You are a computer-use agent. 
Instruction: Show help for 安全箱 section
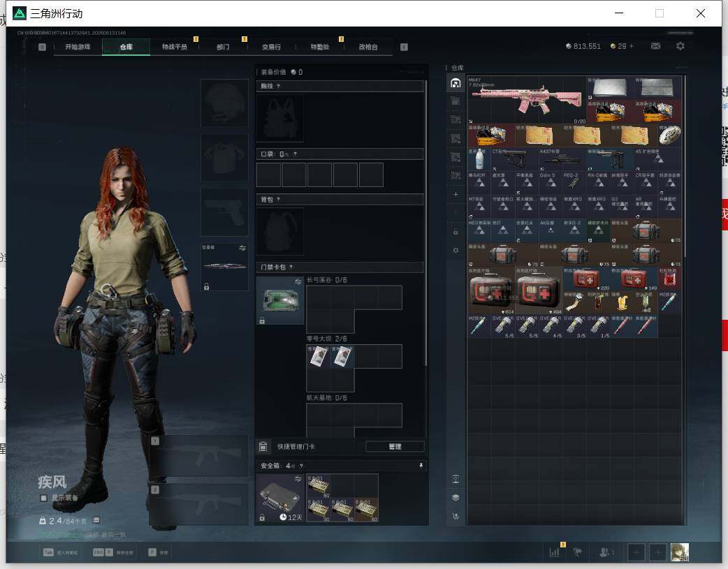click(x=301, y=466)
